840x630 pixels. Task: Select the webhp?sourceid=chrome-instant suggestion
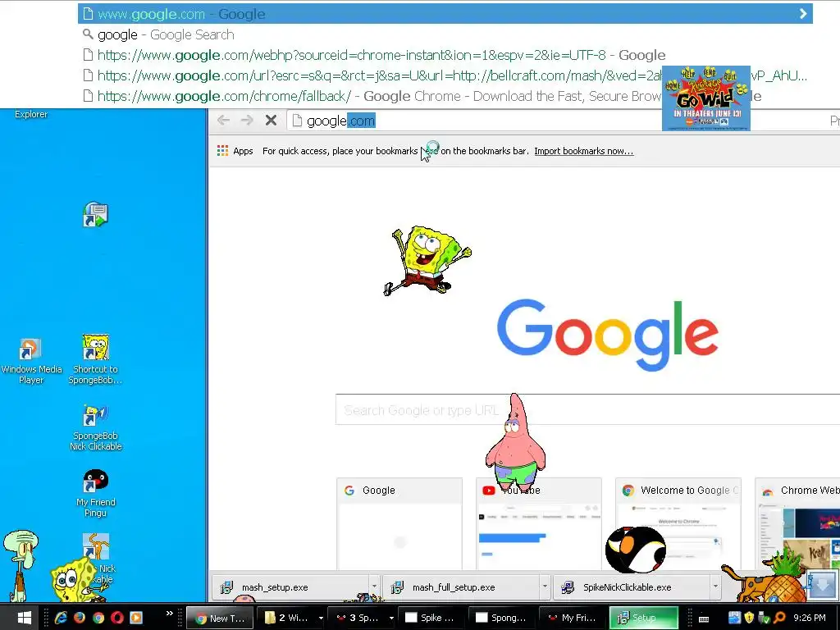click(445, 55)
